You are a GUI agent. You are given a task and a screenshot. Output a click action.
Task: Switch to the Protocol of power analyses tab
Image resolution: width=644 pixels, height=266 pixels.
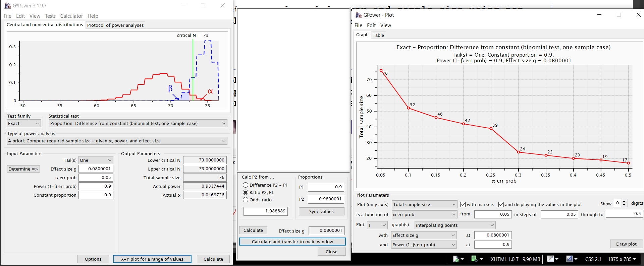point(115,25)
